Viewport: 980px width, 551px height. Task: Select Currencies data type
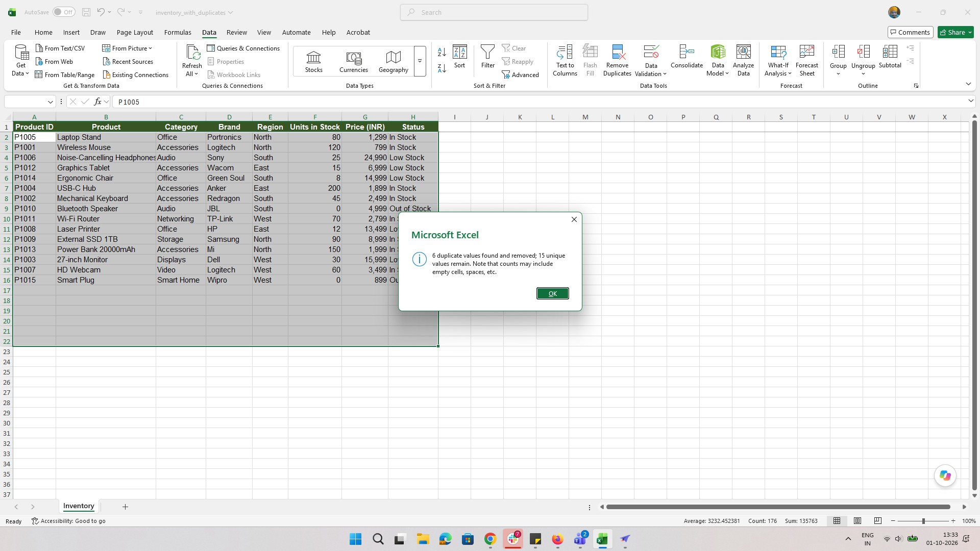click(354, 62)
